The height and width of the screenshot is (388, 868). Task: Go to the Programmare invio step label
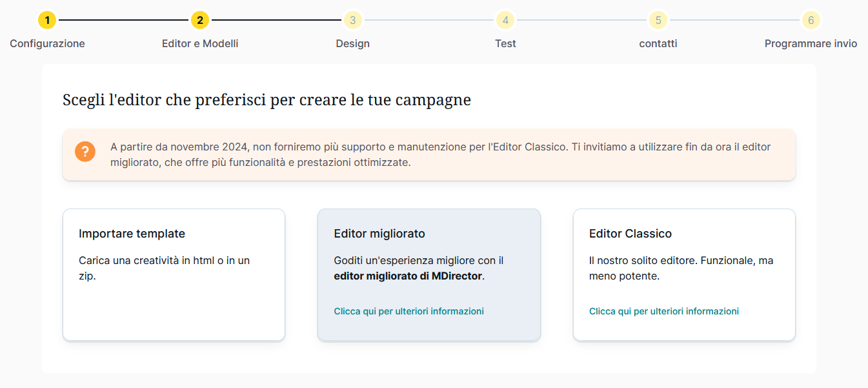(x=811, y=44)
